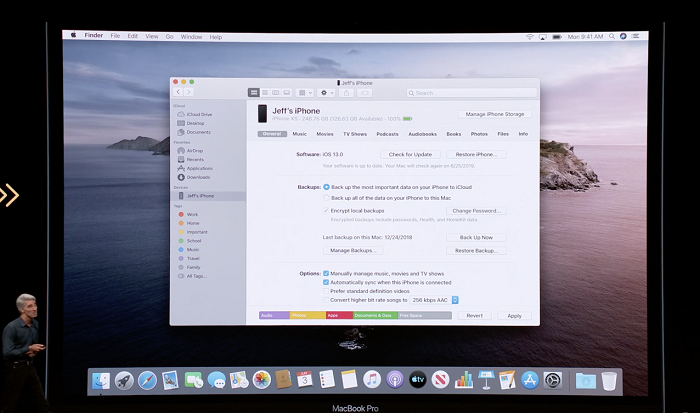Open the View menu in menu bar
This screenshot has height=413, width=700.
click(151, 37)
